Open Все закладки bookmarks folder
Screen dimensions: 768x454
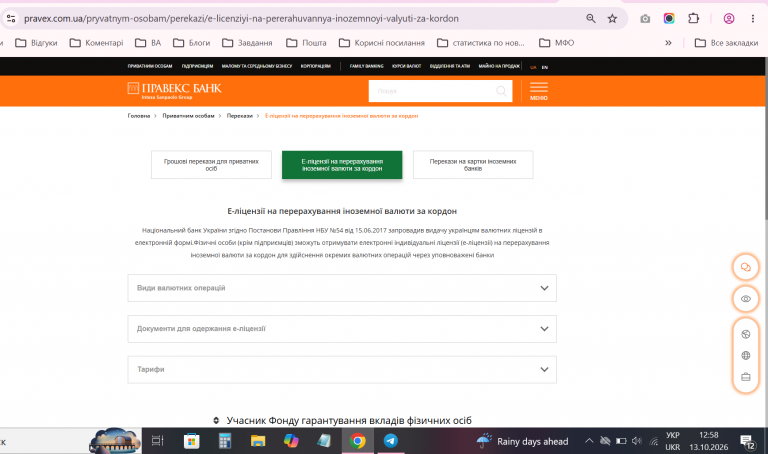(726, 43)
